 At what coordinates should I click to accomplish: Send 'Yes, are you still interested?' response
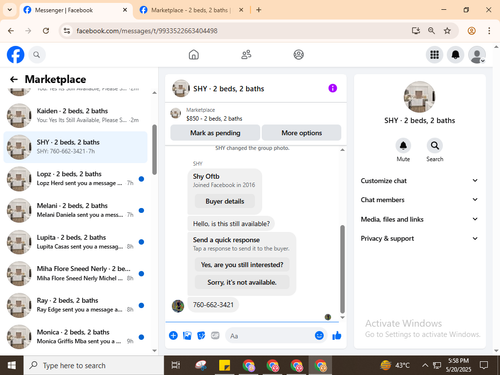[x=242, y=265]
